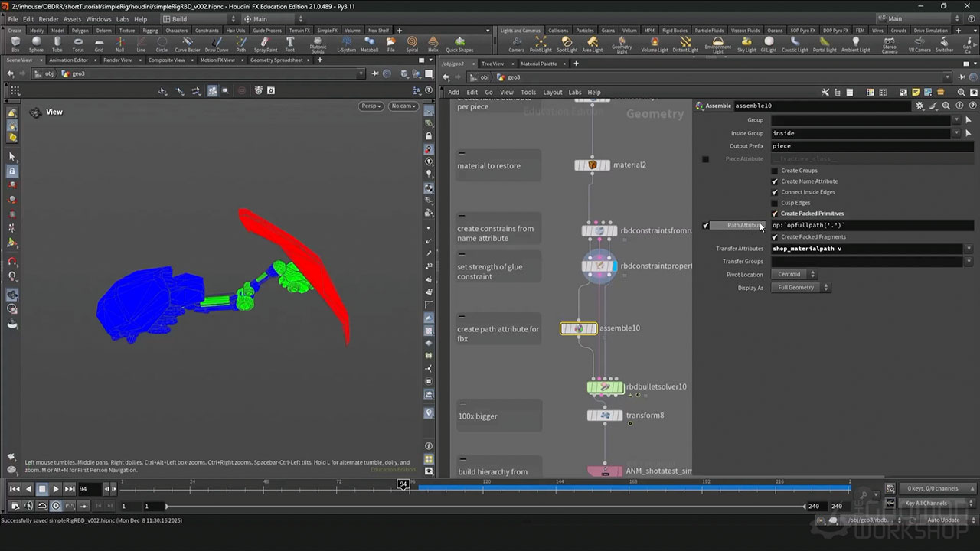The width and height of the screenshot is (980, 551).
Task: Open the Display As Full Geometry dropdown
Action: pos(800,288)
